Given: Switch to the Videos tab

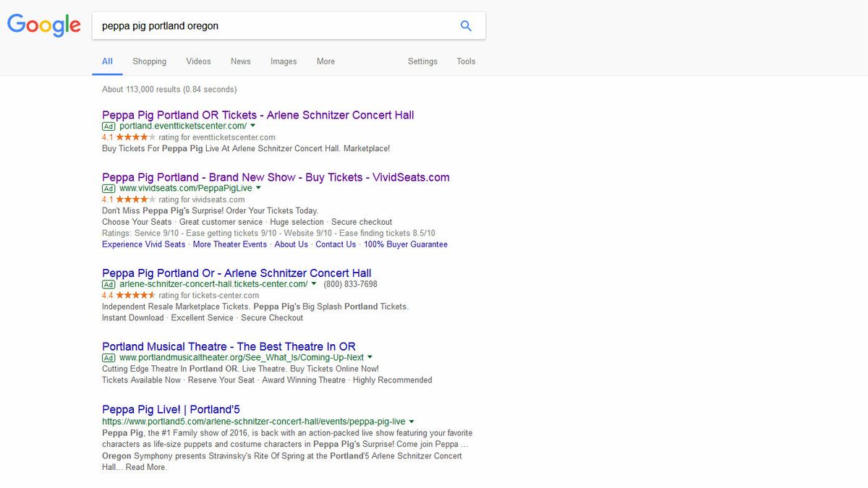Looking at the screenshot, I should point(198,61).
